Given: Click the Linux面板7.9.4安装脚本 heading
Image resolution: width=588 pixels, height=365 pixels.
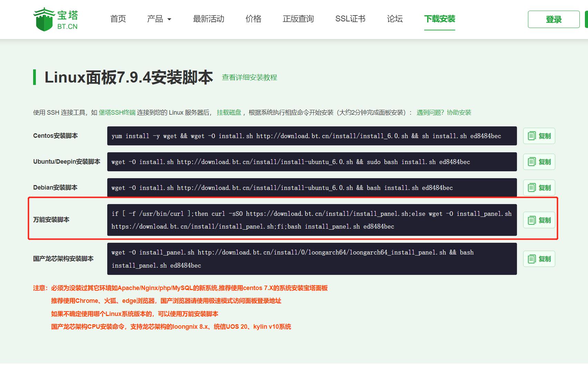Looking at the screenshot, I should [129, 77].
